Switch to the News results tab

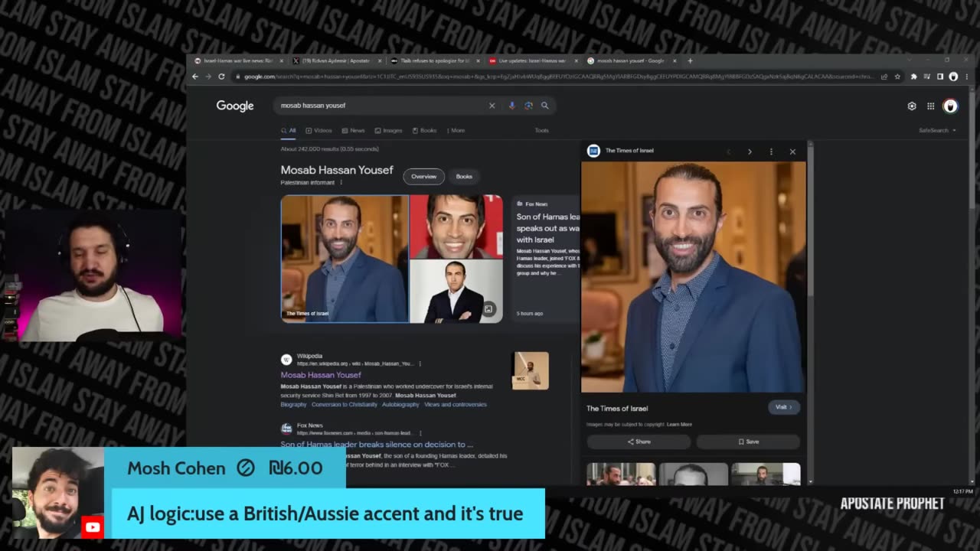353,131
